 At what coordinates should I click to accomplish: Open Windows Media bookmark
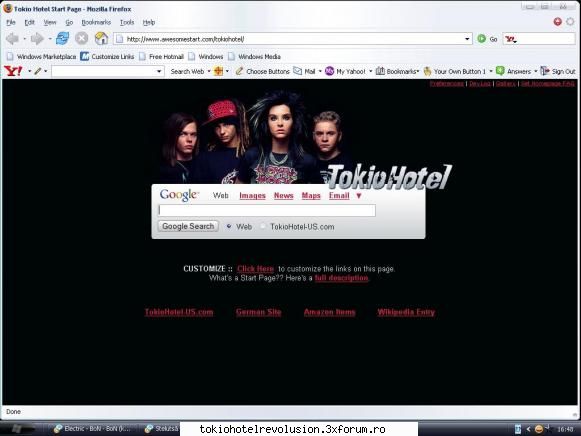[255, 57]
